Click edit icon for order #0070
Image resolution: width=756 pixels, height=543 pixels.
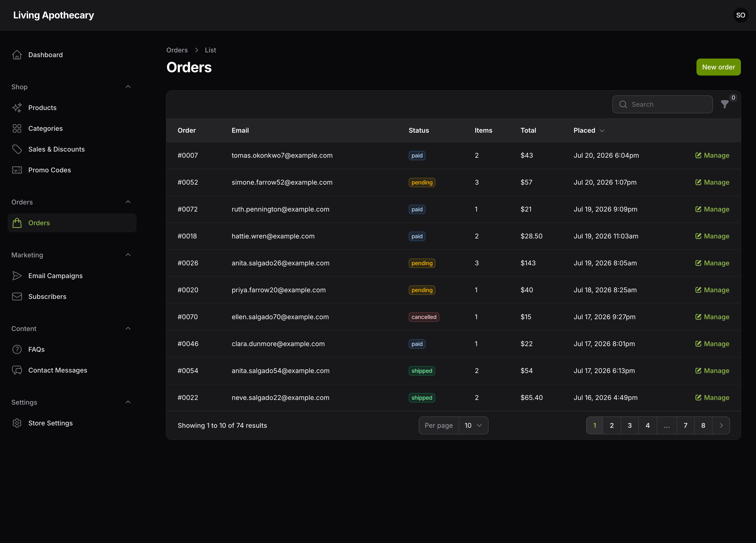[x=698, y=317]
